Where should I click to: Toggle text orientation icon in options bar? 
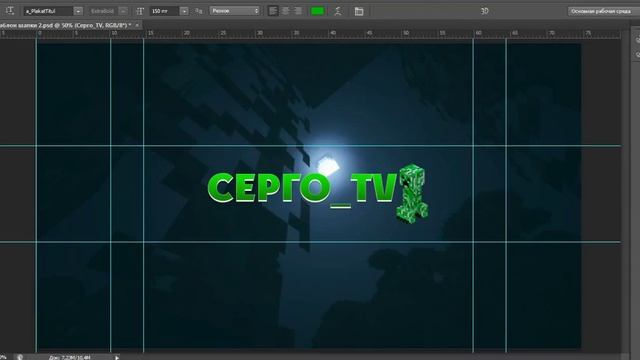(9, 11)
